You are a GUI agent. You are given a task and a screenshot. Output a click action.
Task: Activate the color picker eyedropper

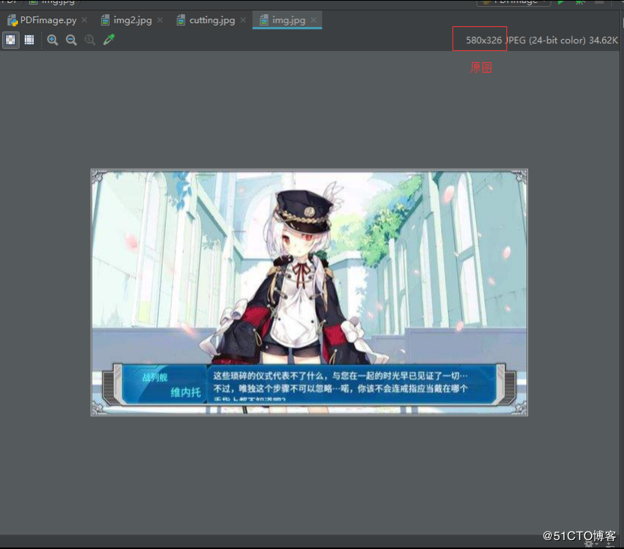(109, 39)
